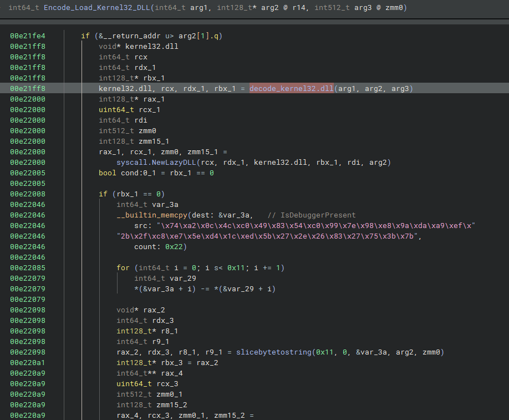Click the '-=' subtraction line with &var_29
This screenshot has width=509, height=420.
[205, 289]
